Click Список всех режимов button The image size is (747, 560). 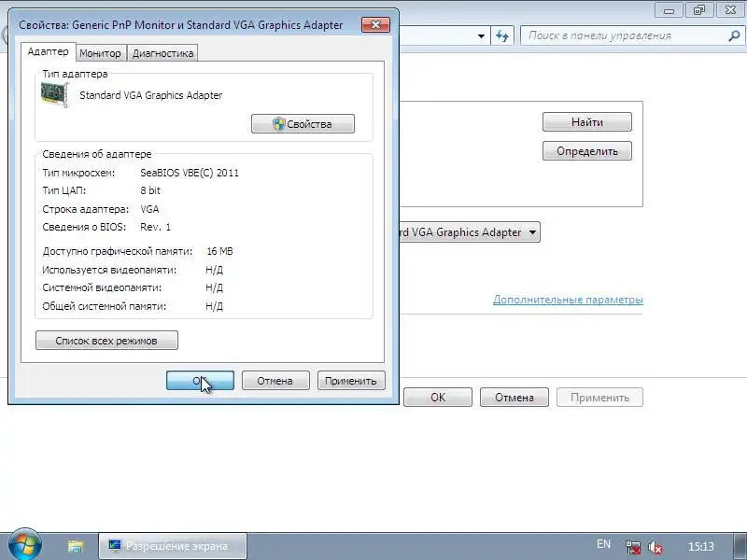pos(106,341)
